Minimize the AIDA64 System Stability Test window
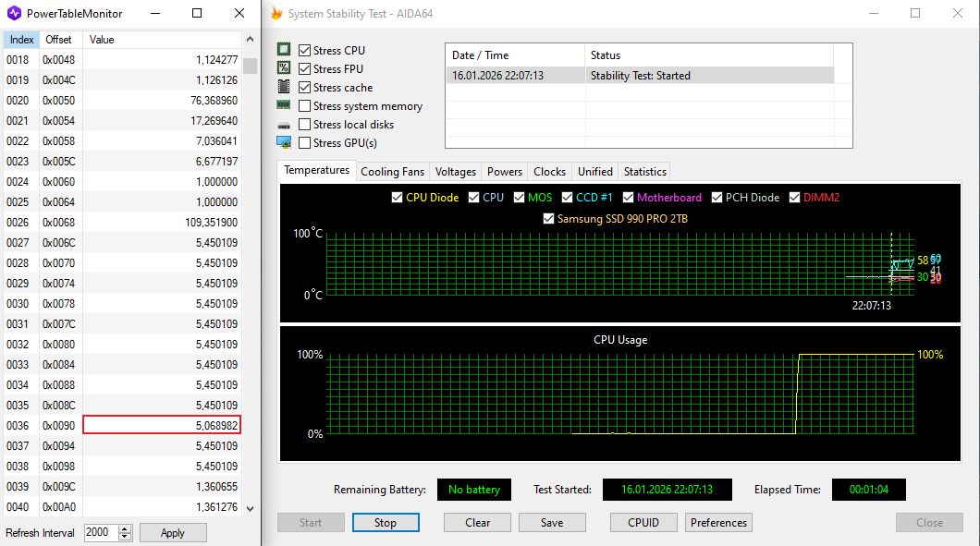This screenshot has width=980, height=546. [x=874, y=13]
